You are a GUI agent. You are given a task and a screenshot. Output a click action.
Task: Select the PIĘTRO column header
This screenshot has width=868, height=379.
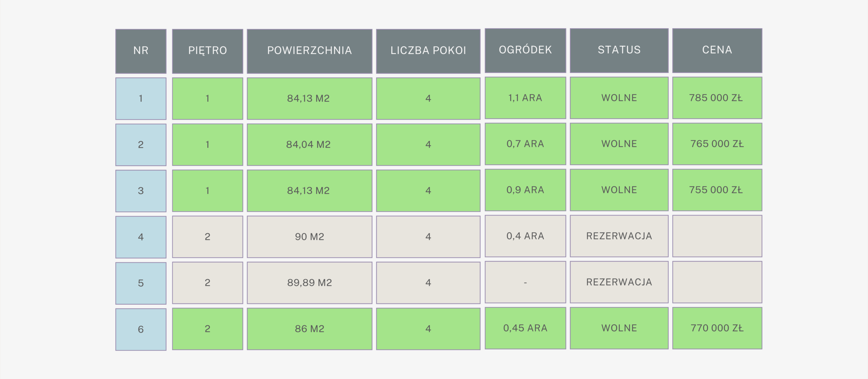[208, 51]
